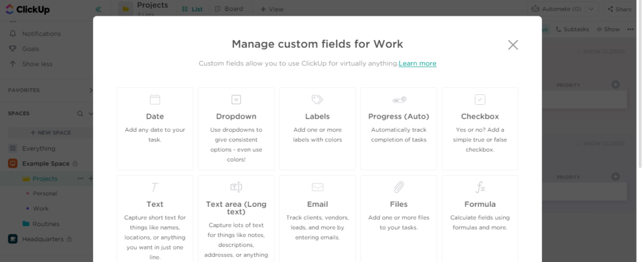
Task: Choose the Checkbox custom field card
Action: pyautogui.click(x=480, y=129)
